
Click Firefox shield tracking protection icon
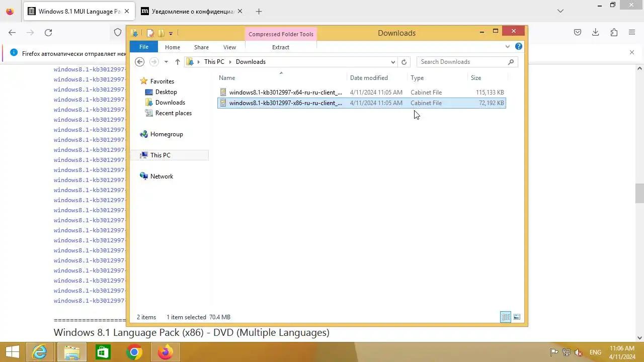118,32
